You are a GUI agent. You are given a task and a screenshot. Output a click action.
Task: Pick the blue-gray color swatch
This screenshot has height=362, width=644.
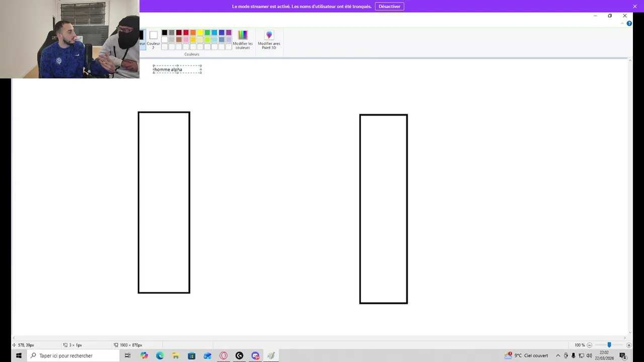[221, 40]
